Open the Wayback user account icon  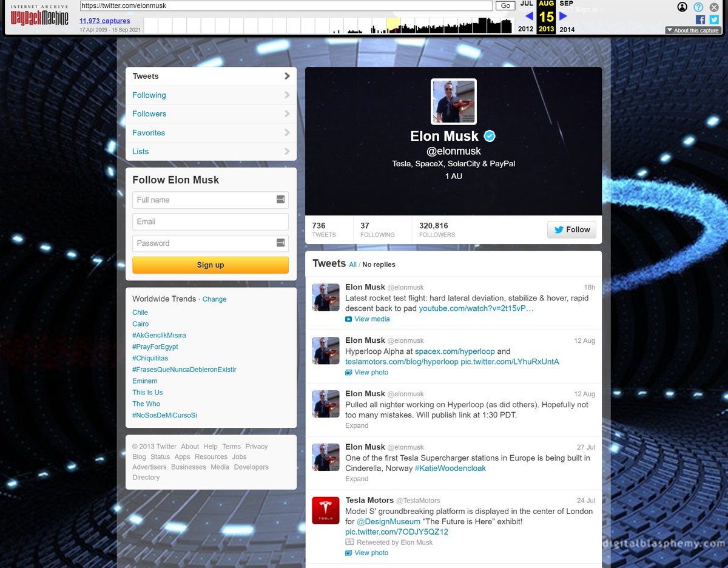click(x=682, y=7)
